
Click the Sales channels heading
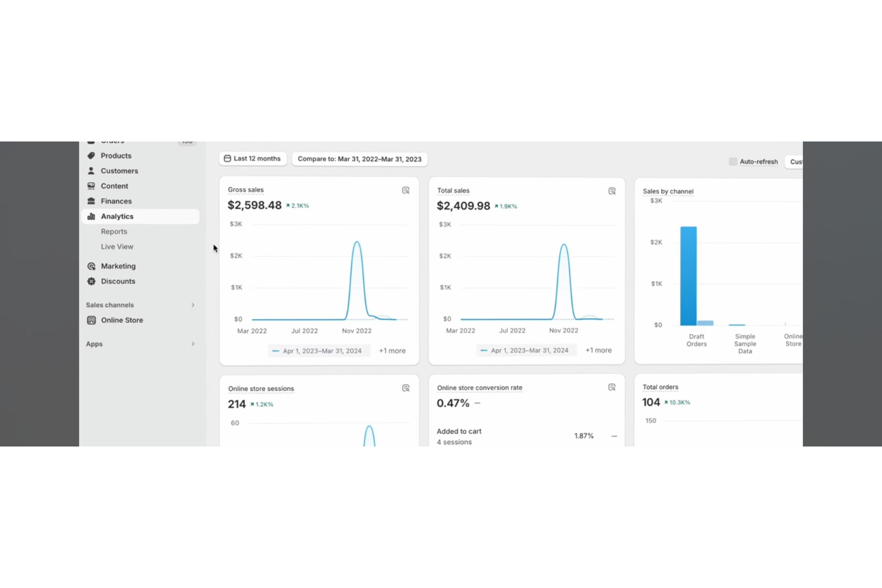(110, 305)
